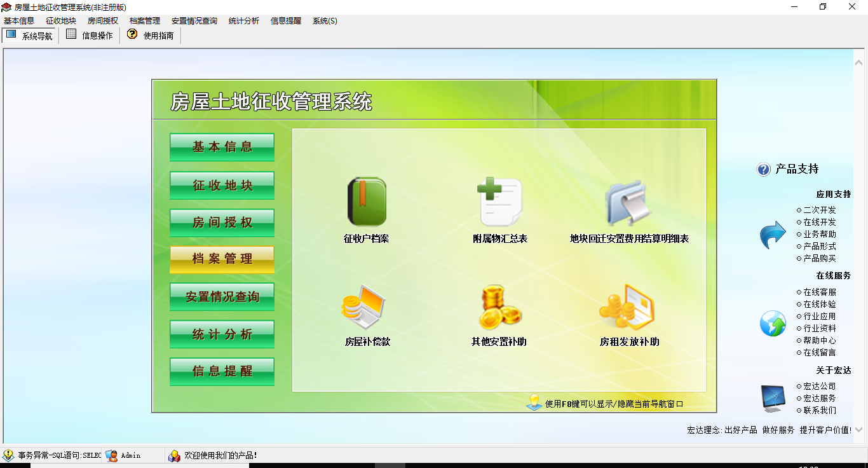868x468 pixels.
Task: Click the green 信息提醒 navigation button
Action: pos(222,372)
